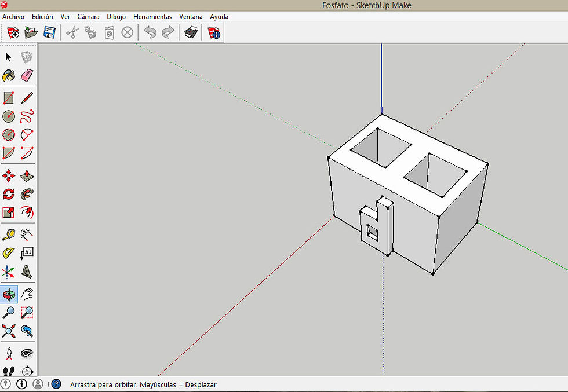This screenshot has width=568, height=392.
Task: Click the geo-location status bar icon
Action: (6, 384)
